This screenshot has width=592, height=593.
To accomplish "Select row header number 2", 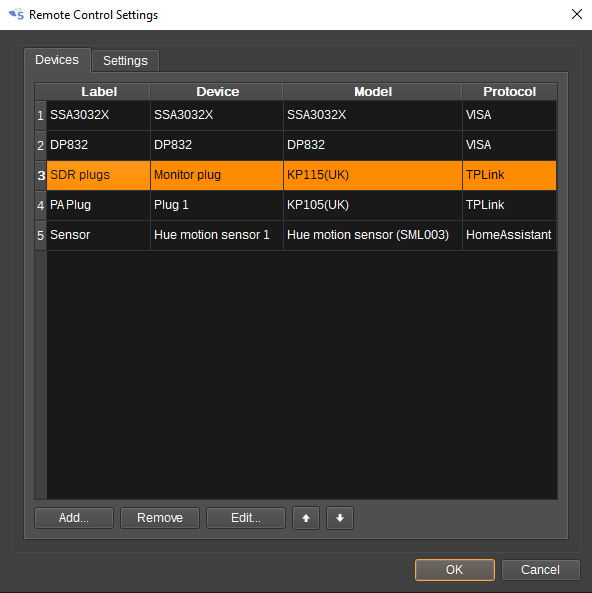I will coord(40,145).
